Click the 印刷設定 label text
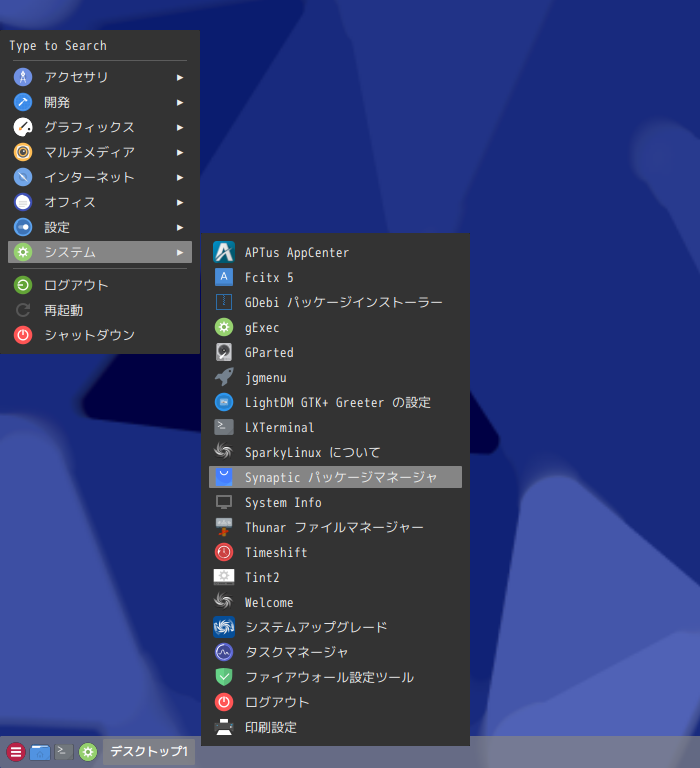 271,727
